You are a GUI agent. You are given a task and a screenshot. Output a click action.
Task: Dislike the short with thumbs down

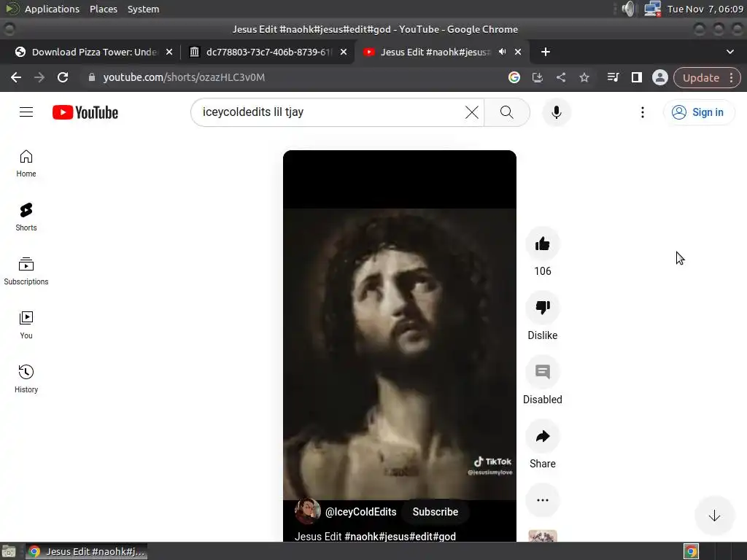543,308
